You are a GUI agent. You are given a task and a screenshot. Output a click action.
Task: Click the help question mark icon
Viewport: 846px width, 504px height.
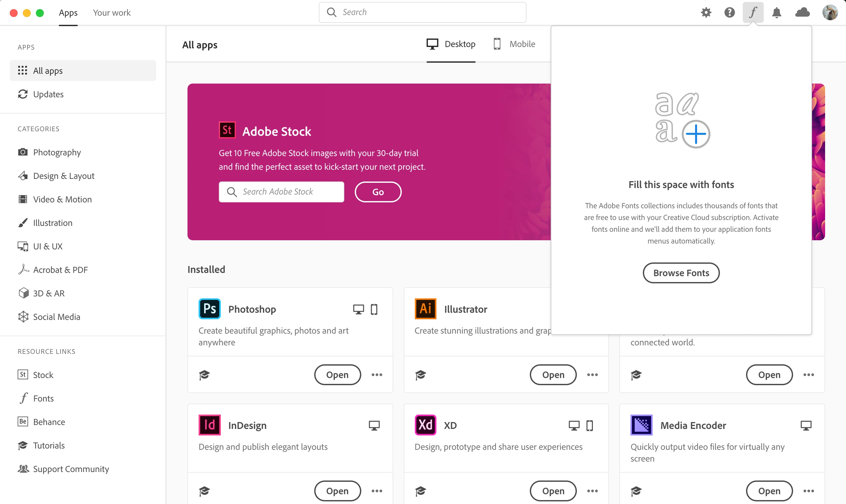pos(729,12)
